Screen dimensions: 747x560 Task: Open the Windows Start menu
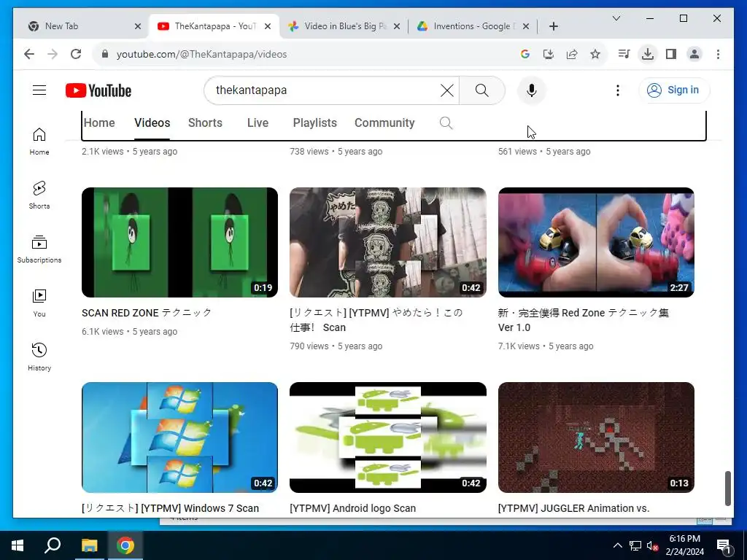click(x=18, y=545)
